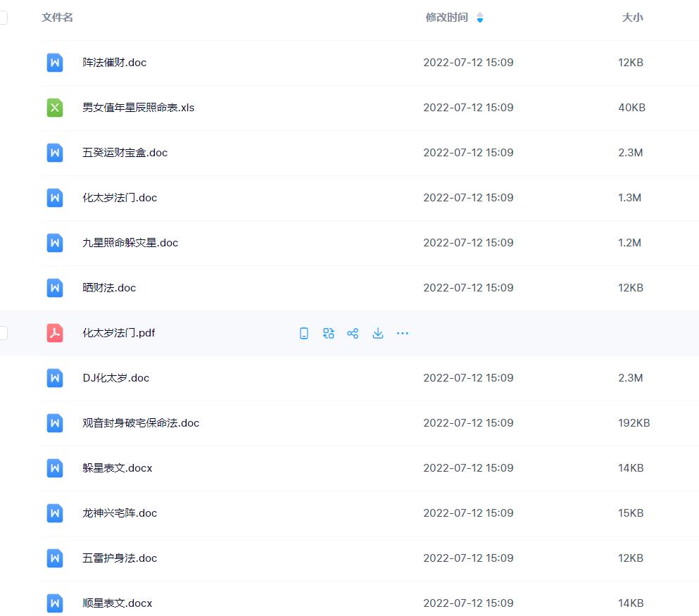This screenshot has height=616, width=699.
Task: Sort by the 文件名 column header
Action: click(x=57, y=18)
